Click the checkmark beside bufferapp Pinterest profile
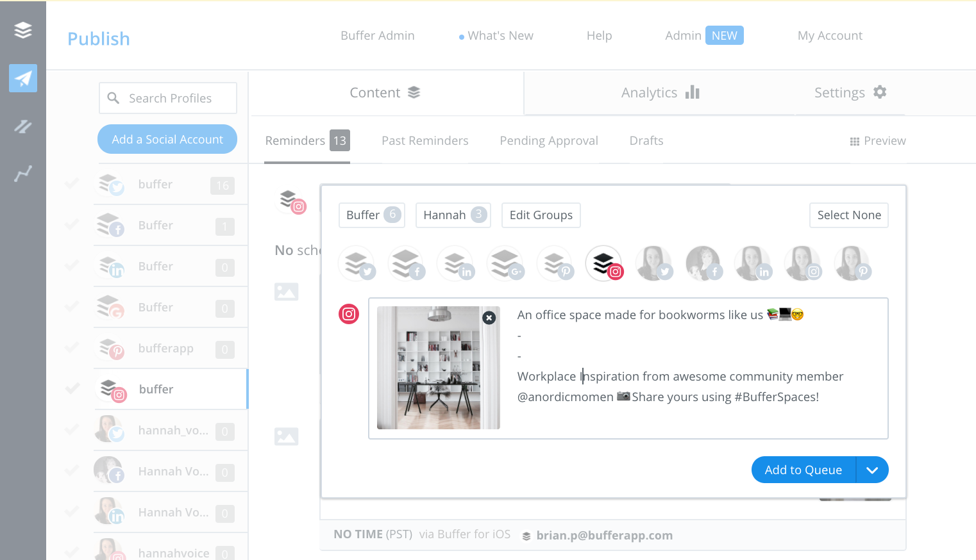Viewport: 976px width, 560px height. pyautogui.click(x=72, y=348)
